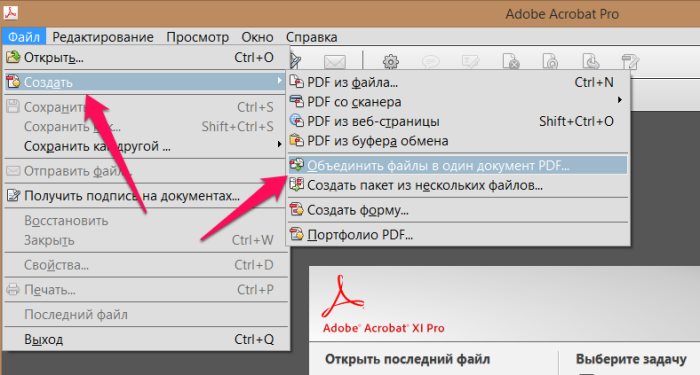Select Объединить файлы в один документ PDF...
This screenshot has width=700, height=375.
pyautogui.click(x=458, y=165)
